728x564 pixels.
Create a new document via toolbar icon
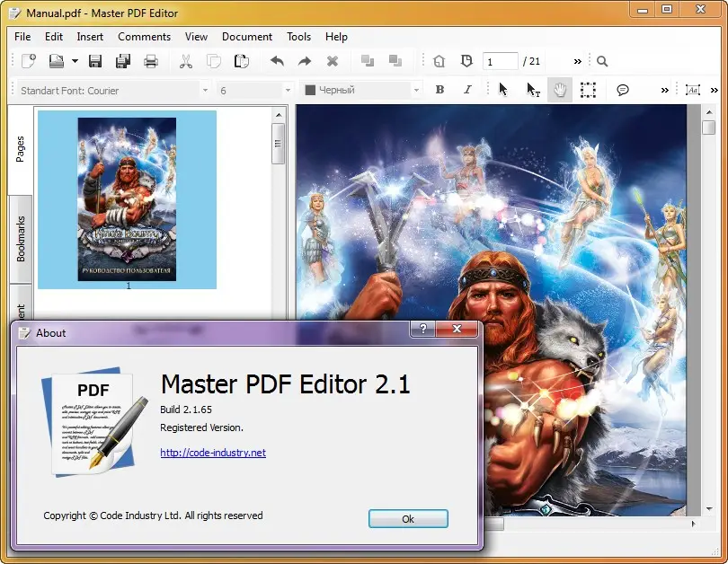coord(29,61)
